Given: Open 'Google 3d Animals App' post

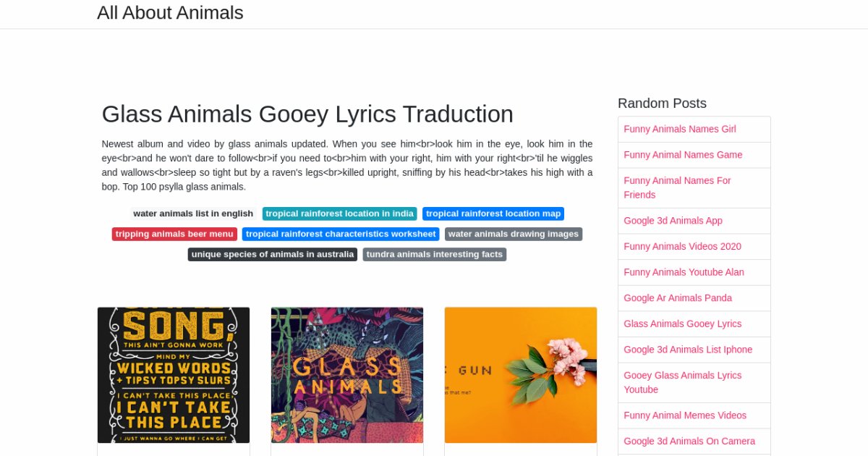Looking at the screenshot, I should pos(673,221).
